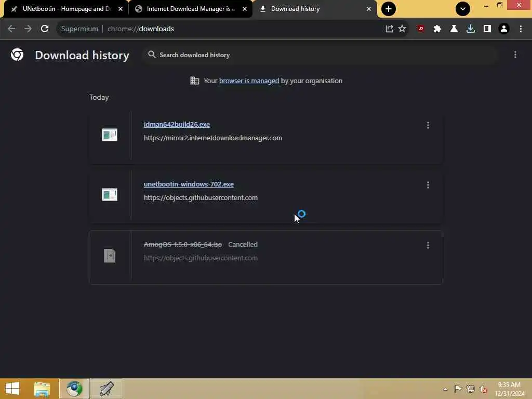Screen dimensions: 532x399
Task: Open the unetbootin-windows-702.exe file link
Action: pyautogui.click(x=189, y=184)
